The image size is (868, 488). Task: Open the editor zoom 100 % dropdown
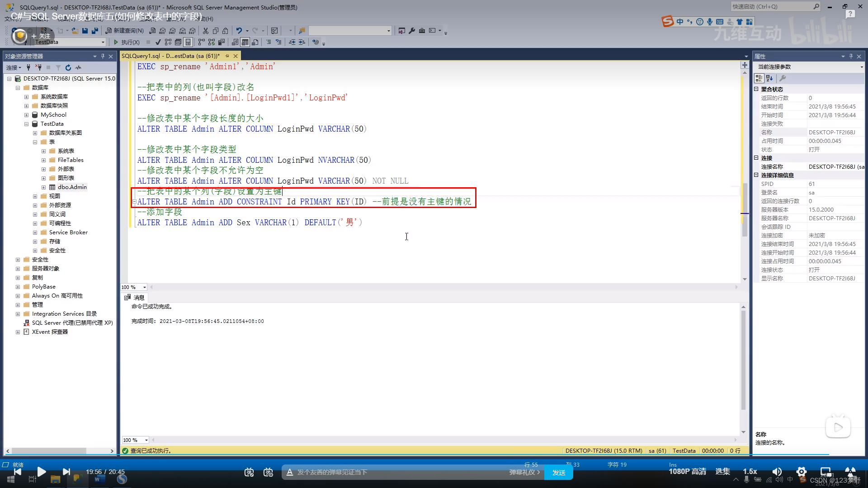[x=145, y=287]
